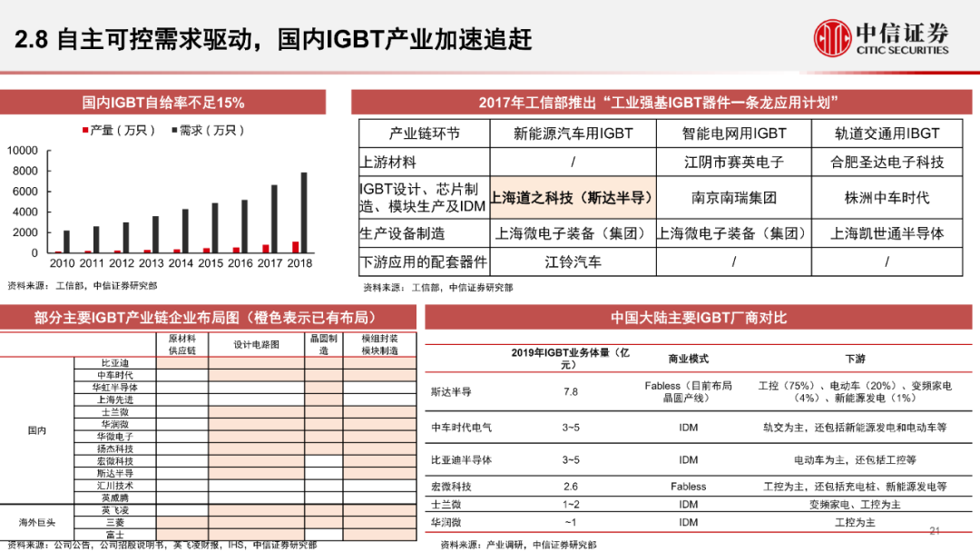
Task: Click the 中车时代电气 row label
Action: click(461, 428)
